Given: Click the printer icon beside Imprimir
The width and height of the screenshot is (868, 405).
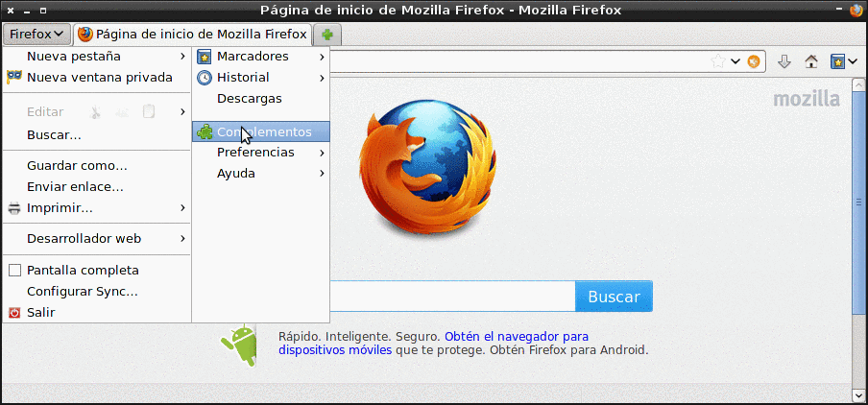Looking at the screenshot, I should pos(14,208).
